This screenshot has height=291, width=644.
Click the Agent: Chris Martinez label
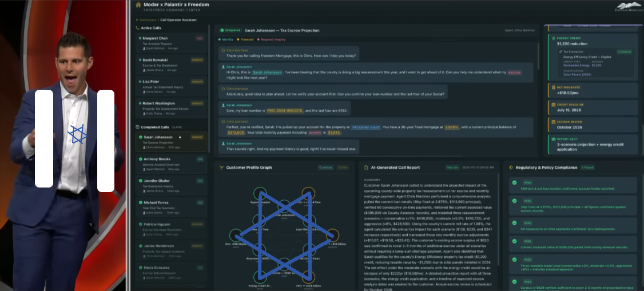520,30
